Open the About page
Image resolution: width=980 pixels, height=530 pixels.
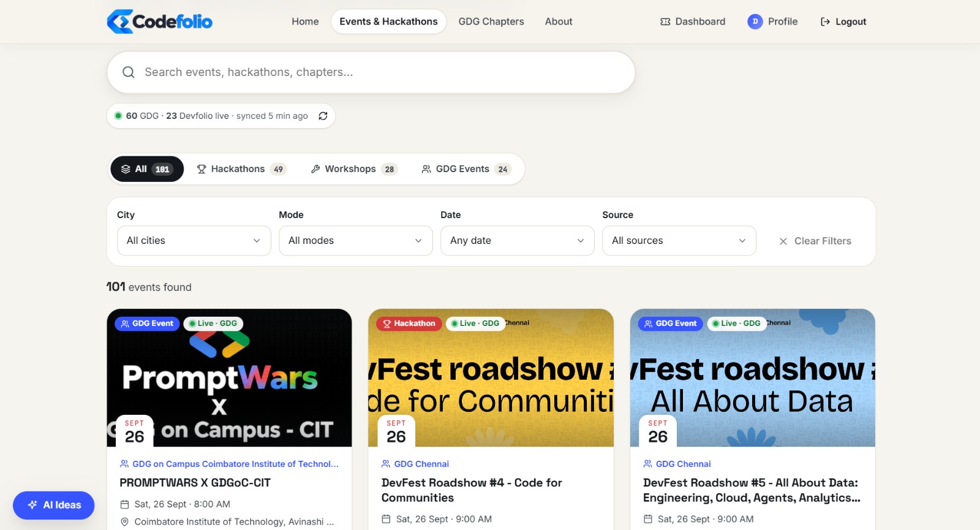pos(559,21)
